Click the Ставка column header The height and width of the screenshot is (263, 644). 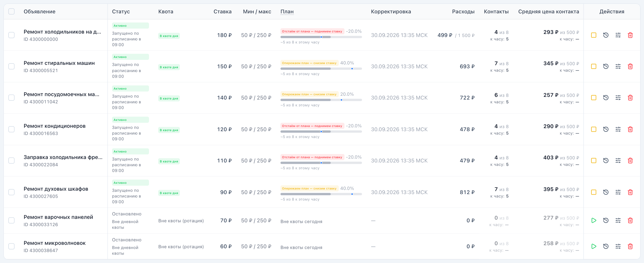222,11
